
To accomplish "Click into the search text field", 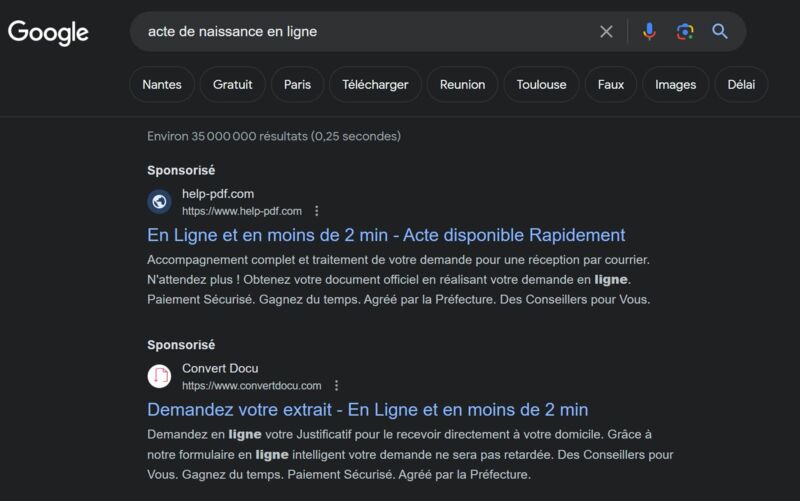I will coord(367,32).
